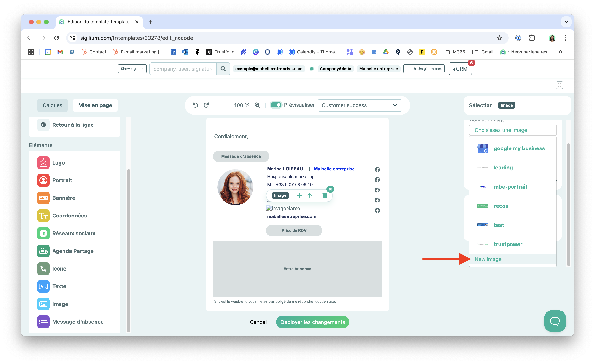Add the Bannière element
This screenshot has height=364, width=595.
pyautogui.click(x=63, y=198)
